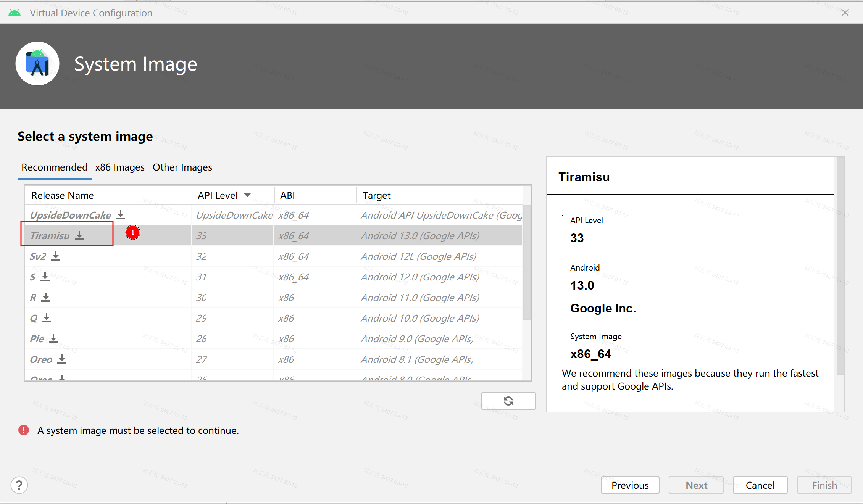Click the 'Android API UpsideDownCake' target cell
Viewport: 863px width, 504px height.
coord(439,215)
